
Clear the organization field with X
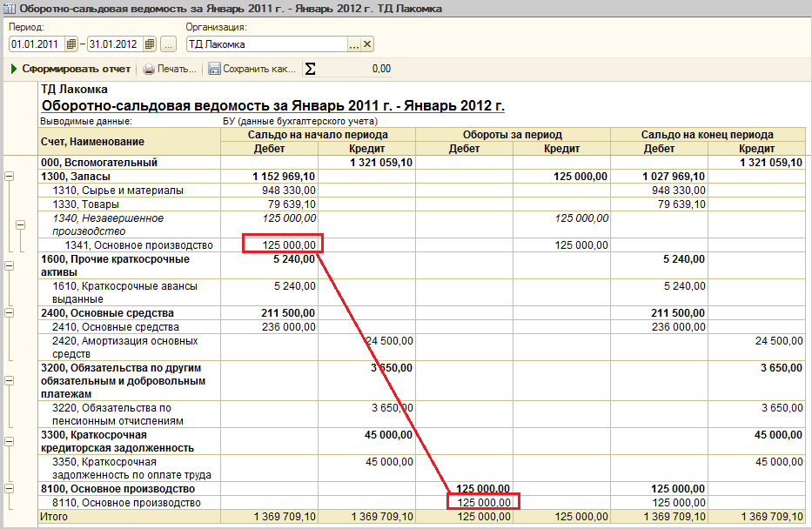point(366,44)
